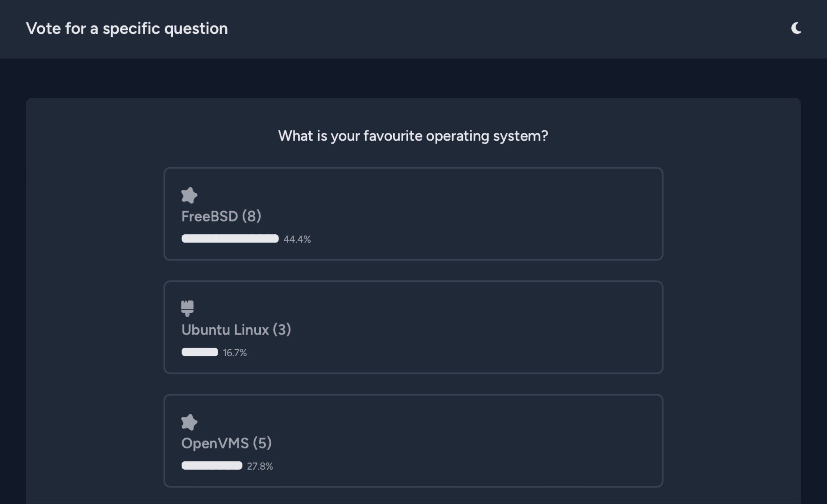Click the 27.8% percentage text
This screenshot has width=827, height=504.
pos(260,466)
